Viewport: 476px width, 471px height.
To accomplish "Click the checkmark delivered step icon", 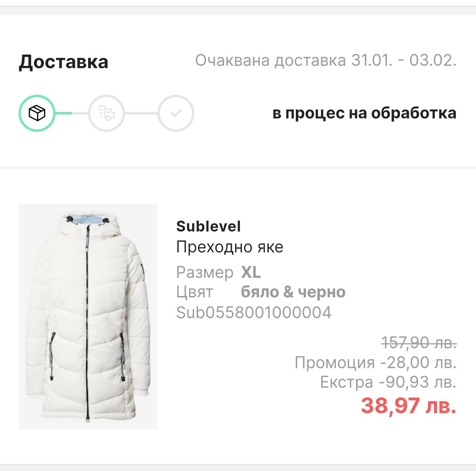I will point(176,113).
